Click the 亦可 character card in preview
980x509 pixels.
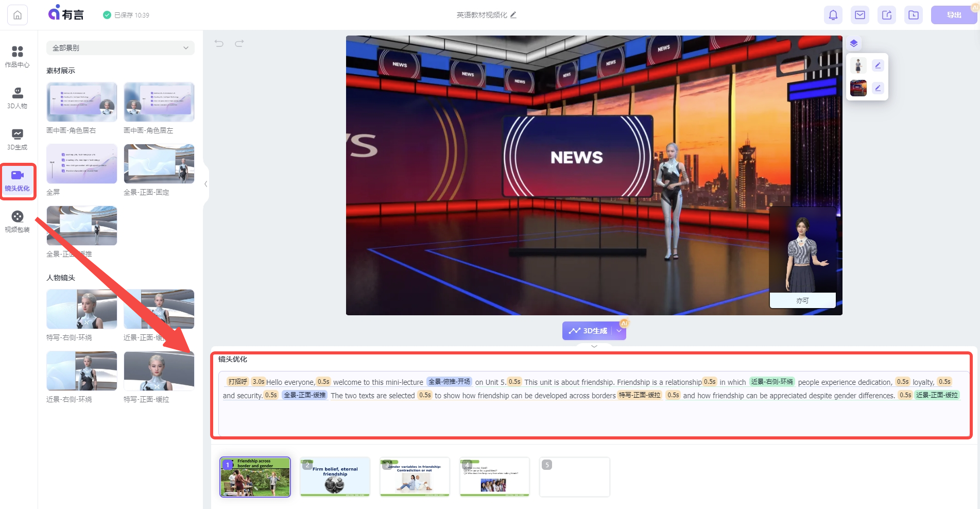802,258
